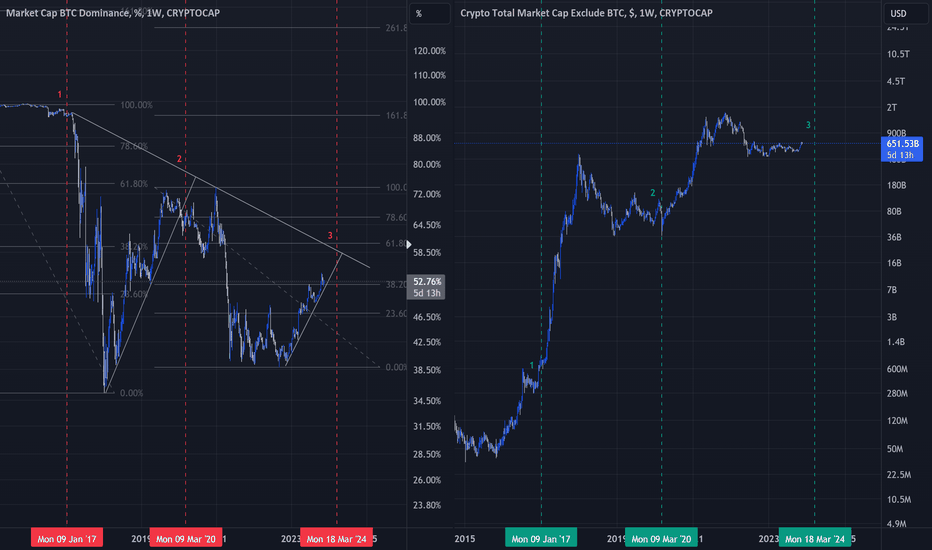Click the 61.80% Fibonacci level label
This screenshot has width=932, height=550.
coord(134,184)
